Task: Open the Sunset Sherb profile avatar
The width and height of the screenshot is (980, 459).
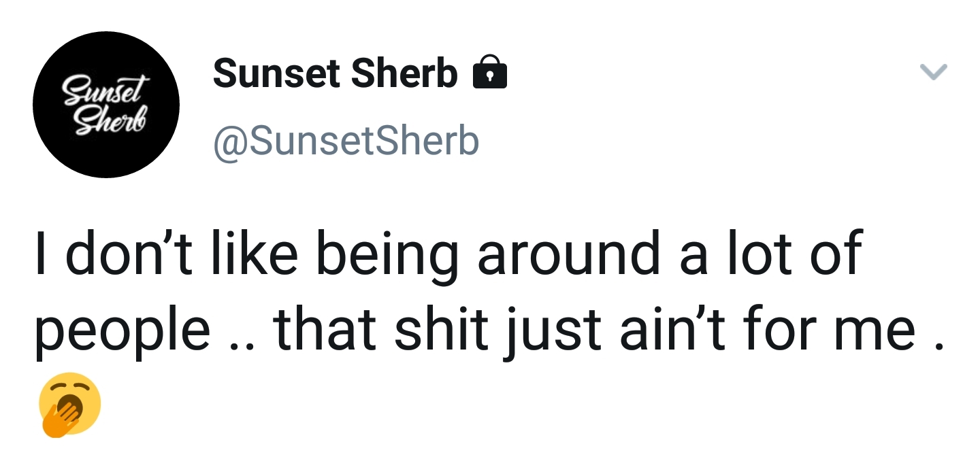Action: click(105, 105)
